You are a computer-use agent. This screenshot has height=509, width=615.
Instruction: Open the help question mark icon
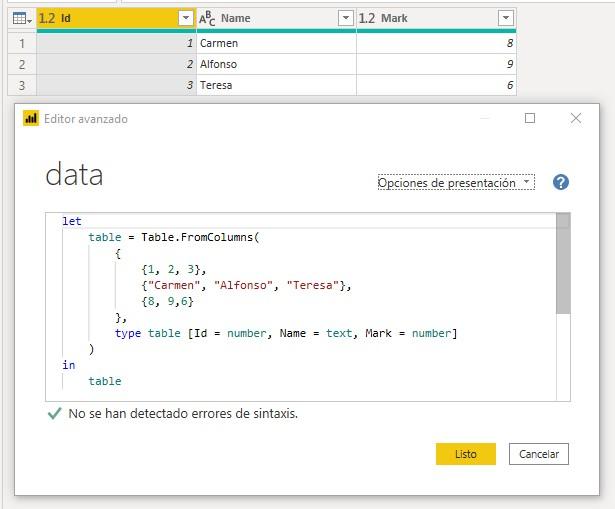tap(561, 182)
